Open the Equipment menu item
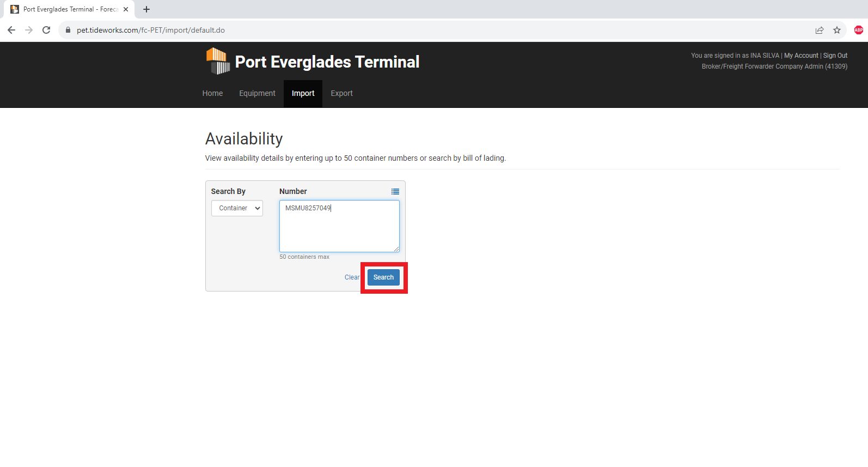The width and height of the screenshot is (868, 467). coord(257,93)
